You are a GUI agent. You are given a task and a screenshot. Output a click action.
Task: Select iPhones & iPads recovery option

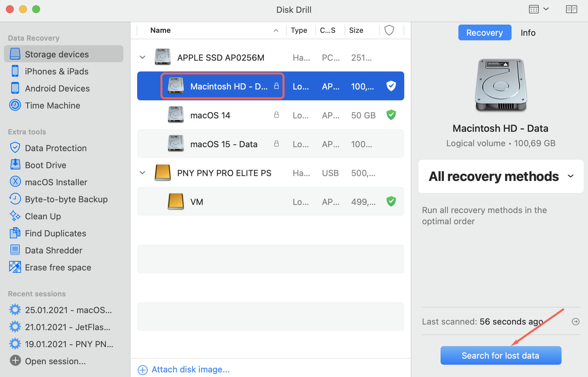pos(56,71)
